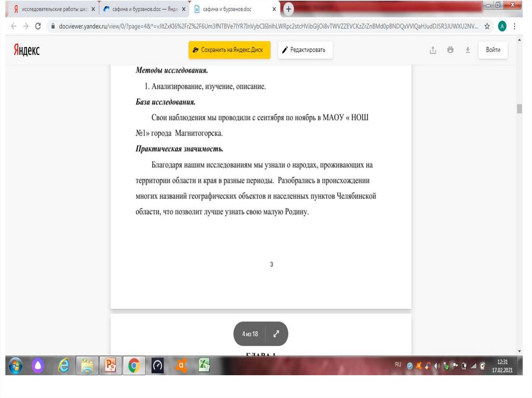Click the share icon in Yandex viewer
The width and height of the screenshot is (532, 398).
(433, 50)
